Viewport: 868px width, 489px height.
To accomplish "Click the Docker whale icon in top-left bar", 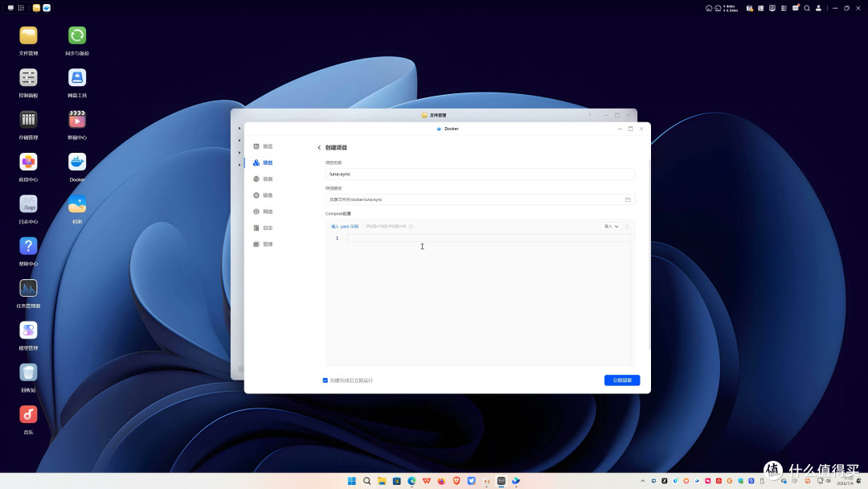I will (x=47, y=8).
